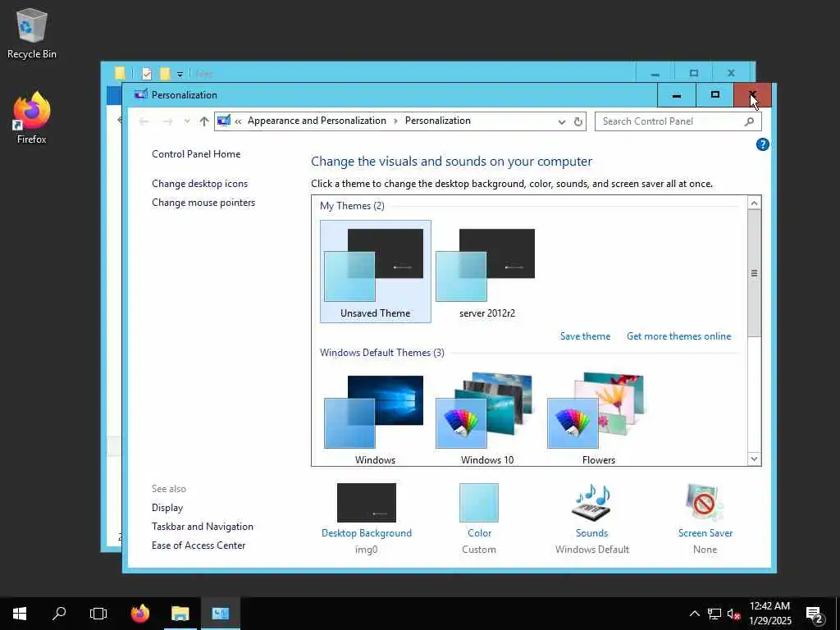Open Desktop Background settings icon
Image resolution: width=840 pixels, height=630 pixels.
(367, 503)
